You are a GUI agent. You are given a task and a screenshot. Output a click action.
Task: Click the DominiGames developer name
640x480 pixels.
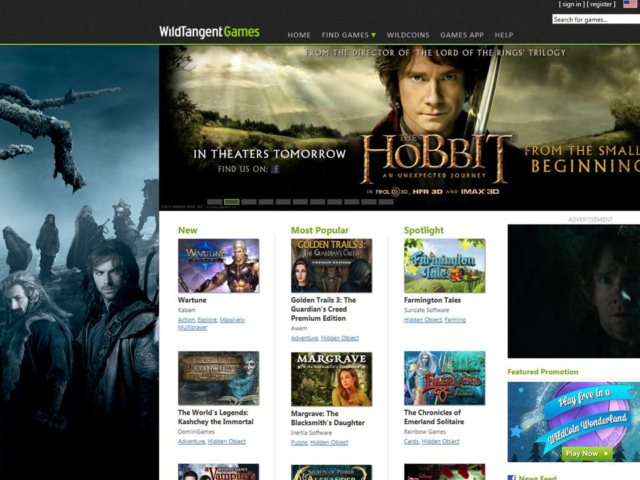tap(196, 431)
